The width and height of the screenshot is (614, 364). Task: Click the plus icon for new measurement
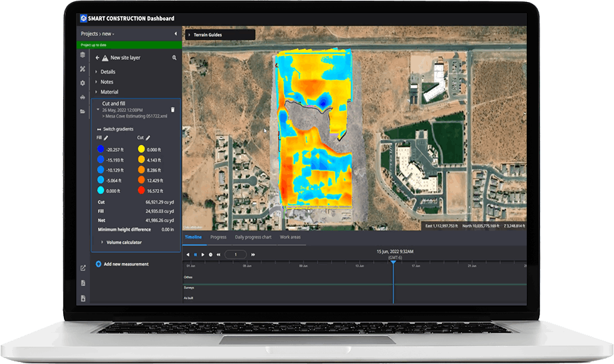[x=99, y=264]
